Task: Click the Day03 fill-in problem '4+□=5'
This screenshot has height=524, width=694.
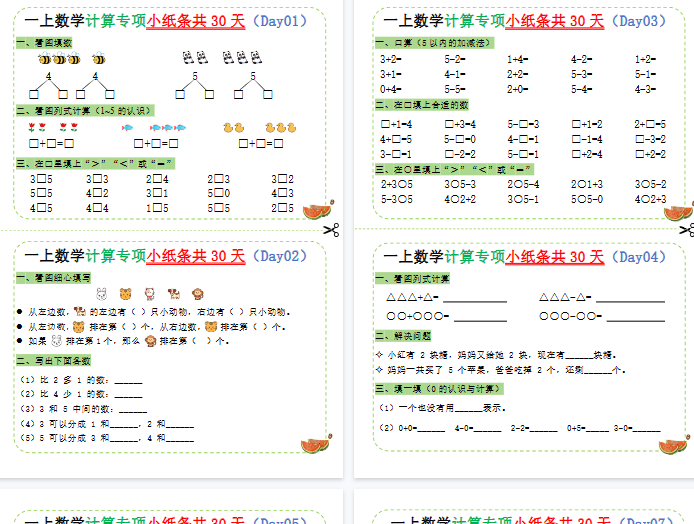Action: (396, 139)
